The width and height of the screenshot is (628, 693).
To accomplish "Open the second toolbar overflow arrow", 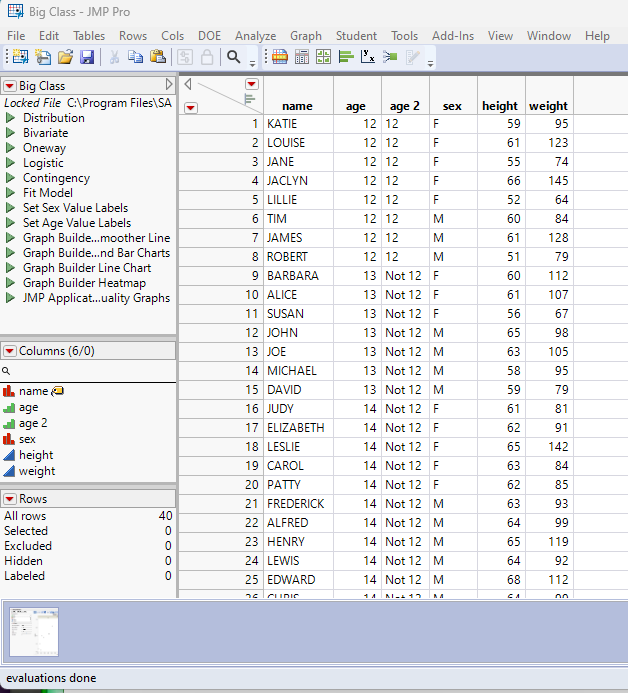I will (430, 64).
